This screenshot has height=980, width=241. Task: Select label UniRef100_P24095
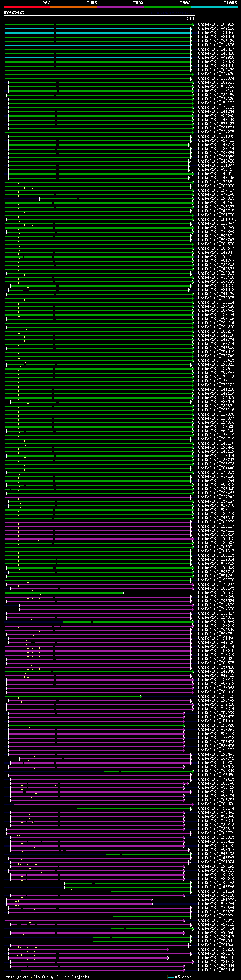coord(216,116)
